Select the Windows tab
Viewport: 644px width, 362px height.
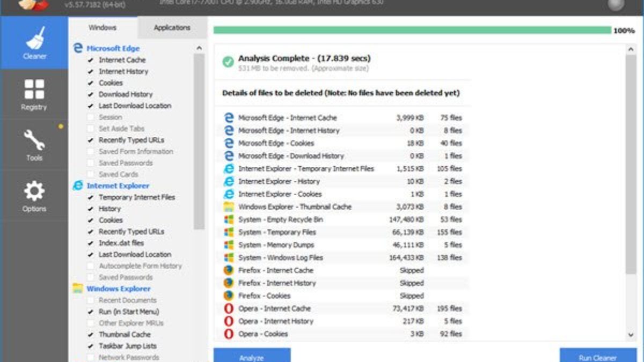102,27
